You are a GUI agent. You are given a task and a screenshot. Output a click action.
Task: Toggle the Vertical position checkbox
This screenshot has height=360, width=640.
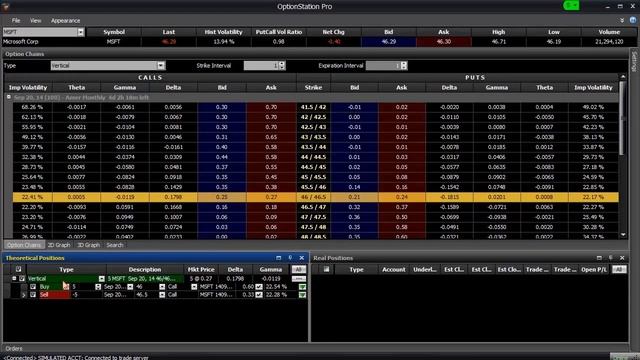point(22,278)
